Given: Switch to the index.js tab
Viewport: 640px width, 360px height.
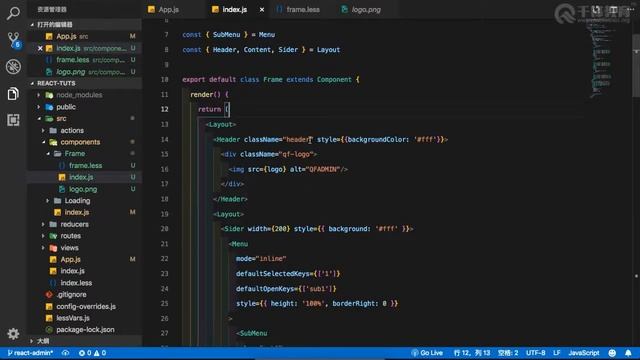Looking at the screenshot, I should click(235, 9).
